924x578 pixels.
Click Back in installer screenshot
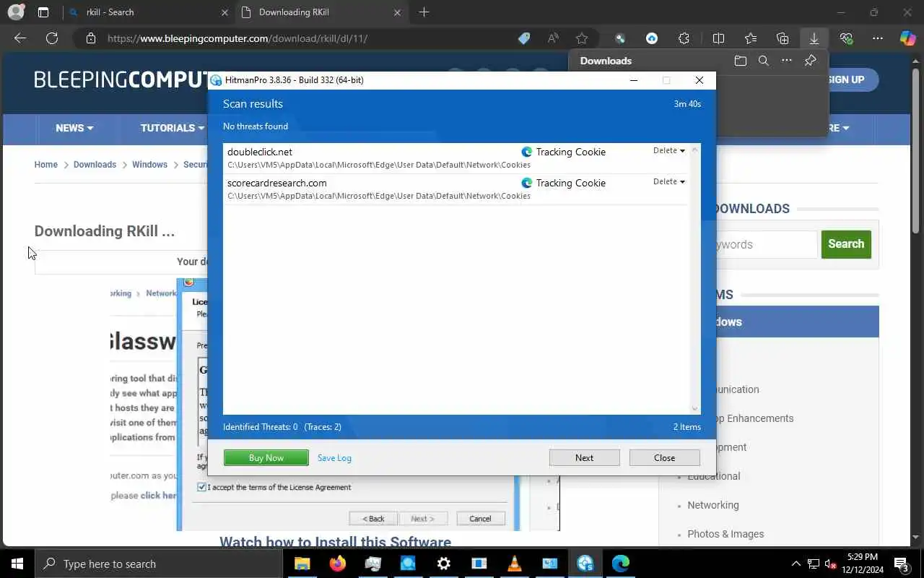click(373, 519)
